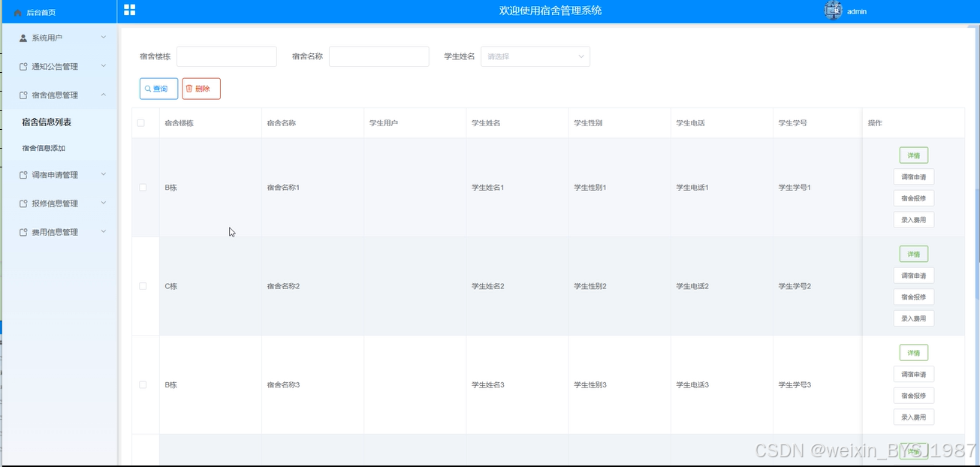The width and height of the screenshot is (980, 467).
Task: Click the admin avatar image
Action: (x=833, y=11)
